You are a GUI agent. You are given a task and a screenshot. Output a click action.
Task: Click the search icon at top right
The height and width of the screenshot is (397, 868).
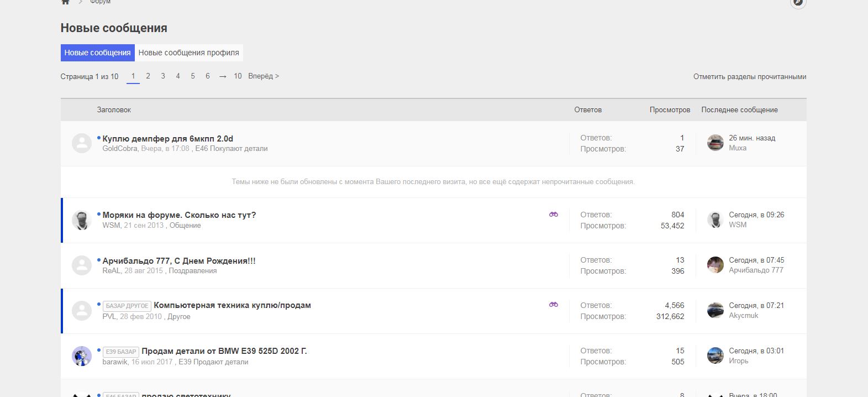click(x=798, y=3)
